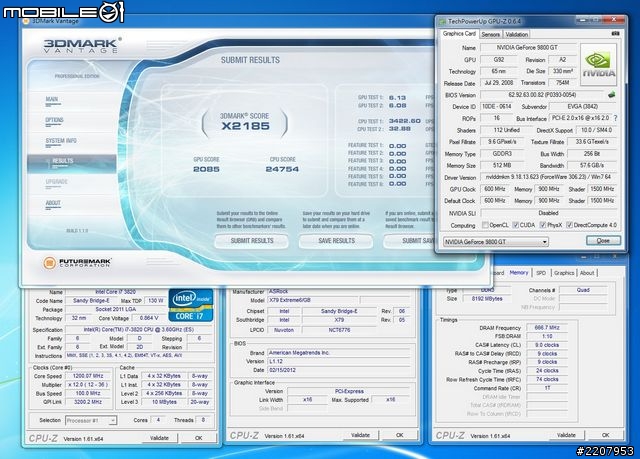Click the Driver Version field
The height and width of the screenshot is (459, 640).
(548, 177)
